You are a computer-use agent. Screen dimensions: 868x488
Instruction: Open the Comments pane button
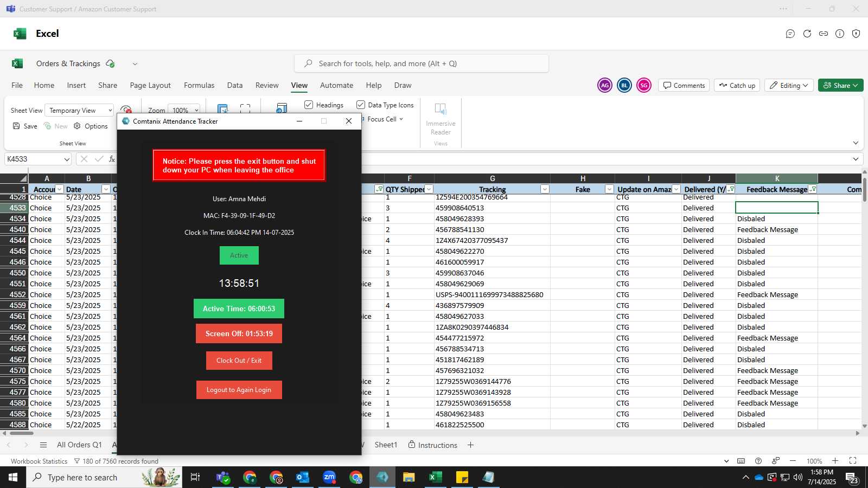point(684,85)
